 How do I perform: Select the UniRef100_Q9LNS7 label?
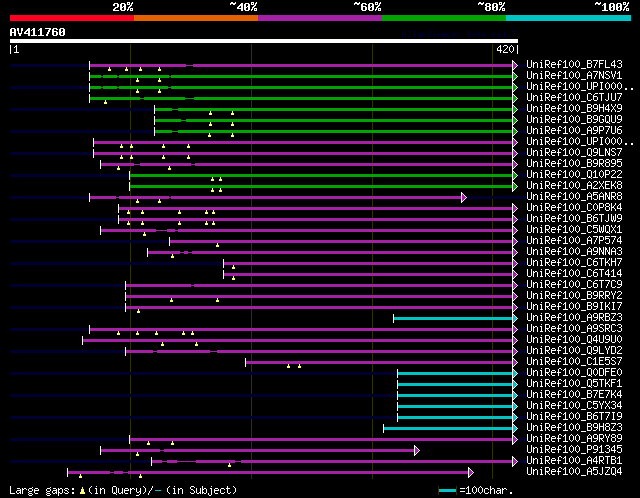pos(574,153)
